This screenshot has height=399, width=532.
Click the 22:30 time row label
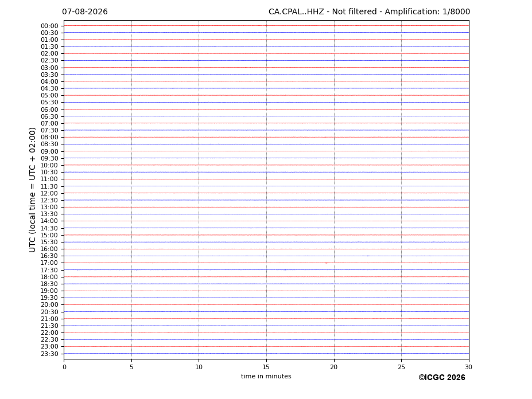pyautogui.click(x=49, y=340)
